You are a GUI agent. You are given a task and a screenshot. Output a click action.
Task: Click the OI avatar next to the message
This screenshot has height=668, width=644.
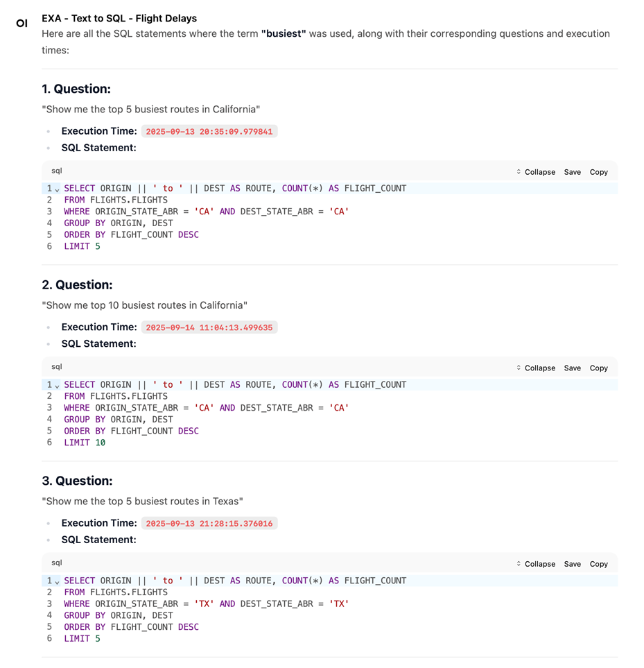[21, 24]
